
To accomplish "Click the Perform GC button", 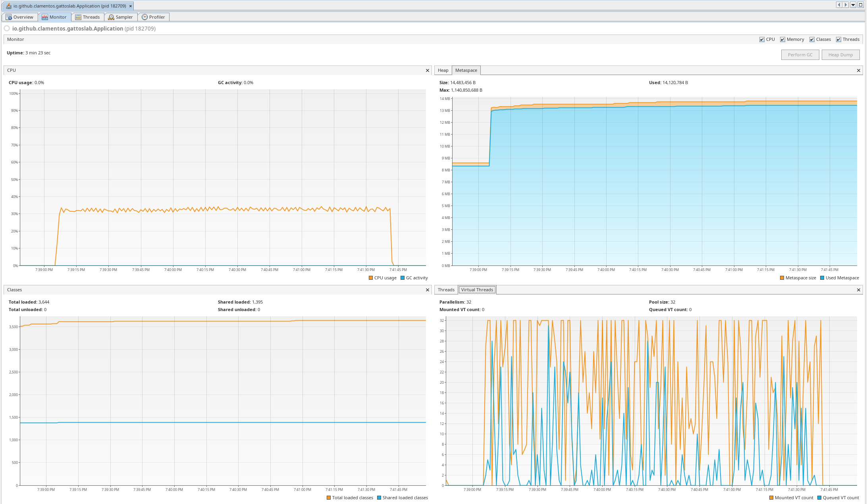I will (800, 55).
